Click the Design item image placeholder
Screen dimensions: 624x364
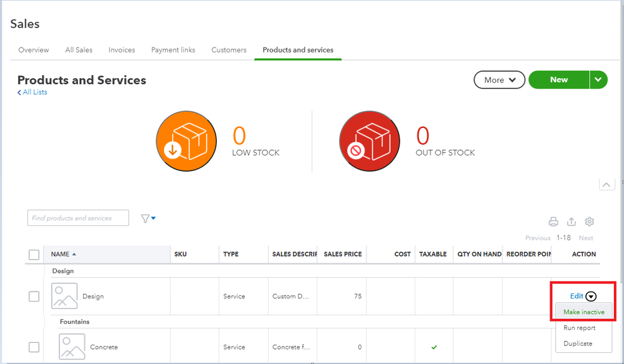(64, 296)
